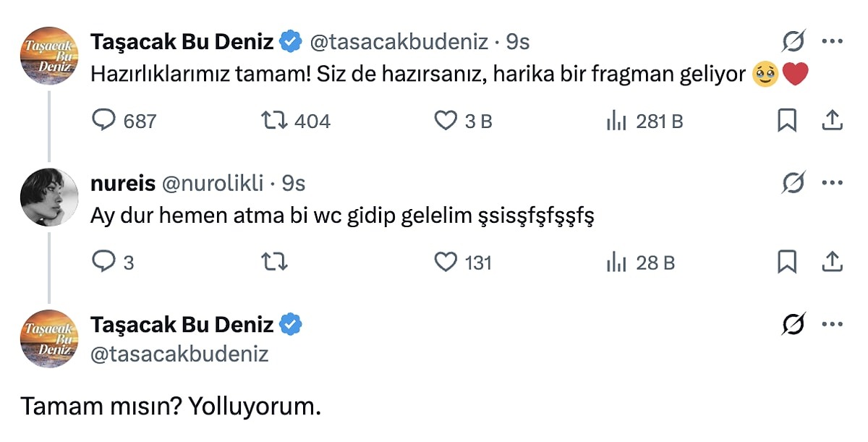Share nureis's reply

click(832, 262)
